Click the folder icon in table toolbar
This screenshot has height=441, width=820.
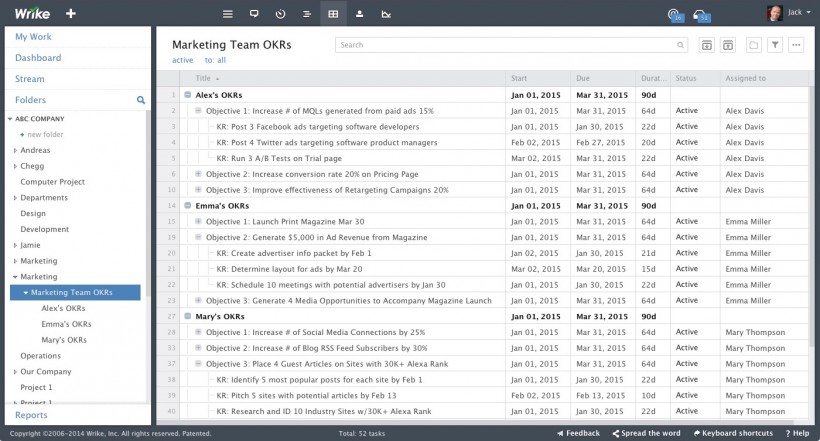click(754, 45)
